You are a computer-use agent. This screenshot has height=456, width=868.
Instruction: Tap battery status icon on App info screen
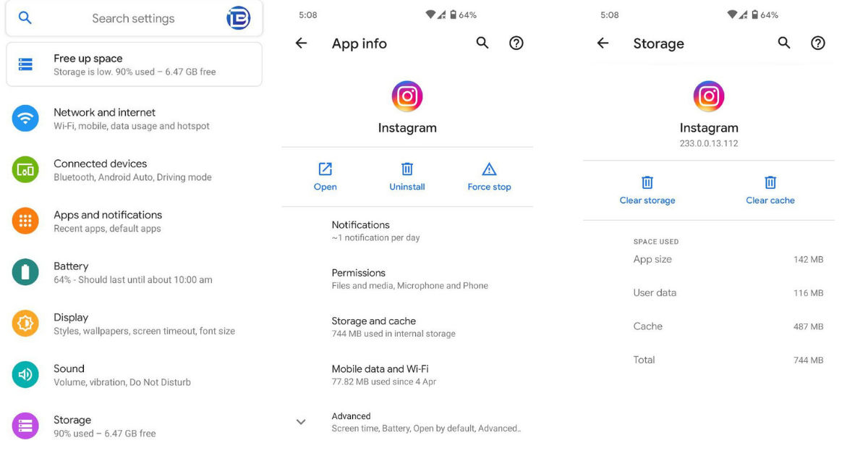point(453,14)
